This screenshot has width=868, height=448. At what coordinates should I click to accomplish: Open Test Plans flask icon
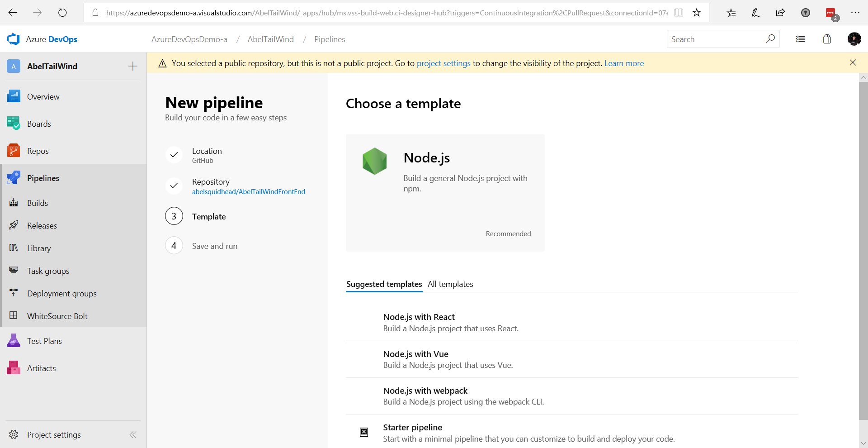click(x=14, y=341)
